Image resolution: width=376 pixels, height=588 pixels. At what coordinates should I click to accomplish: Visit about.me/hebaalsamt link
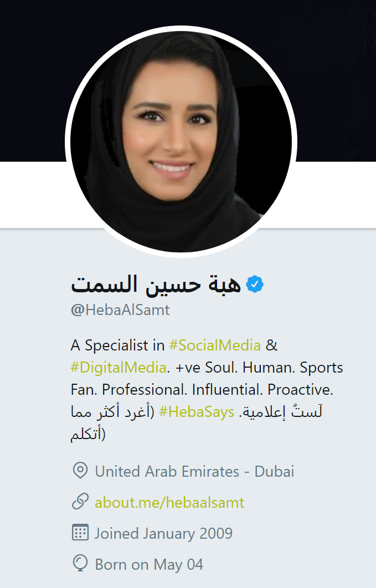(169, 502)
